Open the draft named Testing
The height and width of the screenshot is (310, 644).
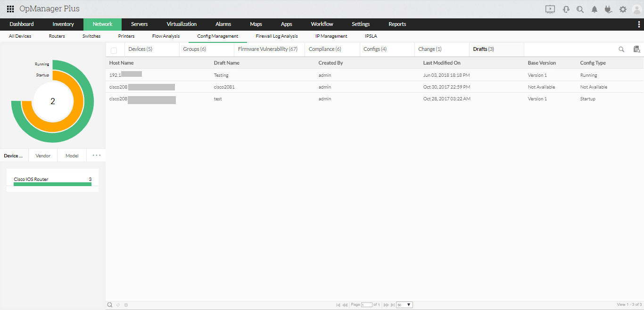221,75
